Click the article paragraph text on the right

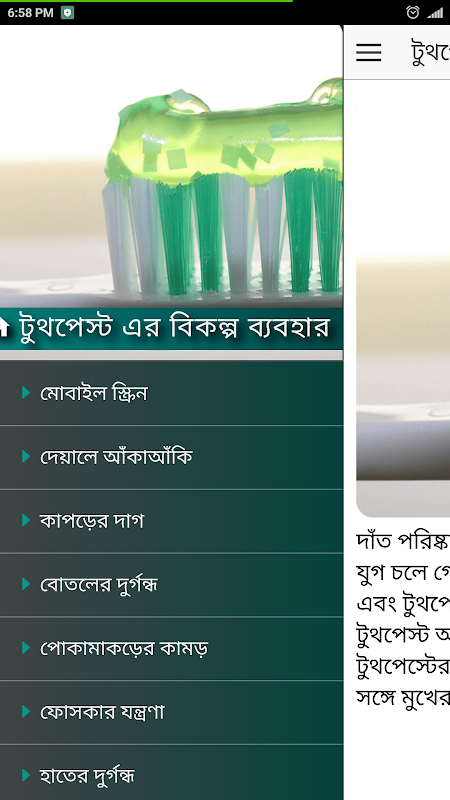point(403,620)
